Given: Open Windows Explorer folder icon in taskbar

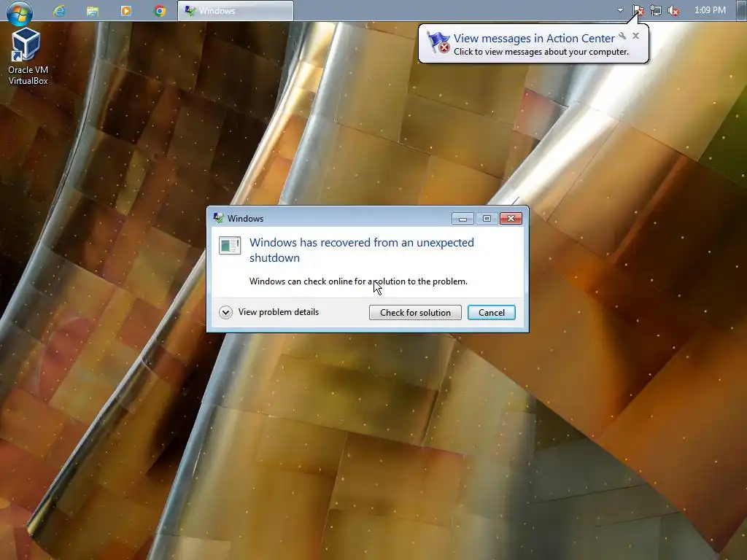Looking at the screenshot, I should (x=93, y=10).
